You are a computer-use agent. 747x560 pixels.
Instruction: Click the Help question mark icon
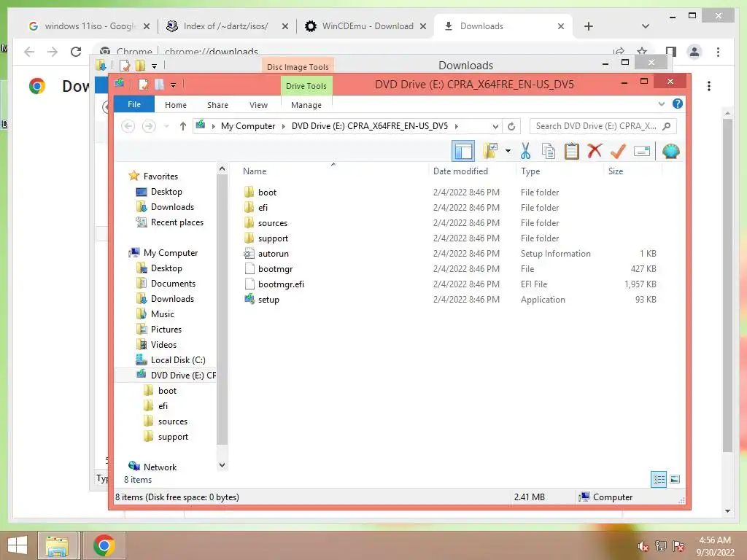tap(678, 104)
